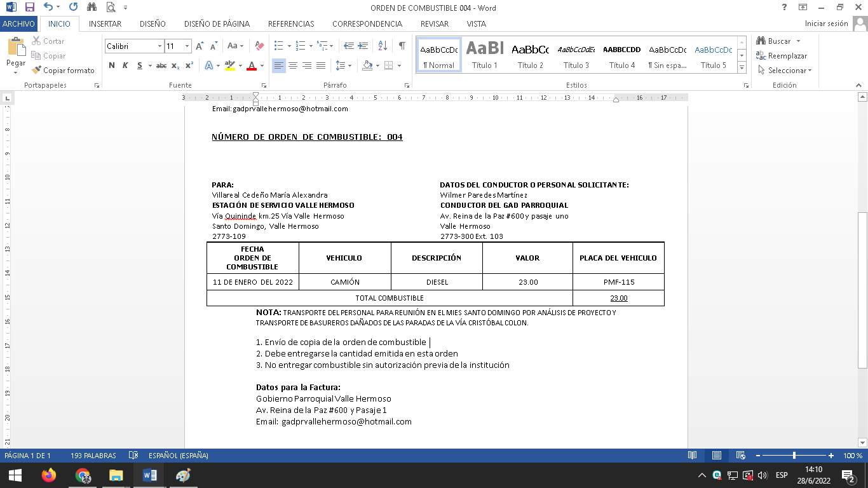Click the Format Painter brush icon
Image resolution: width=868 pixels, height=488 pixels.
tap(36, 71)
